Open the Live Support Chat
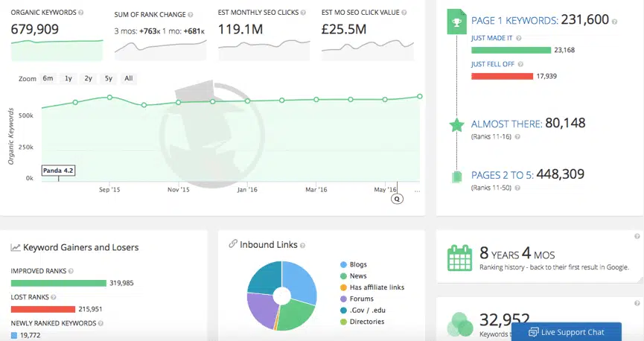 566,332
